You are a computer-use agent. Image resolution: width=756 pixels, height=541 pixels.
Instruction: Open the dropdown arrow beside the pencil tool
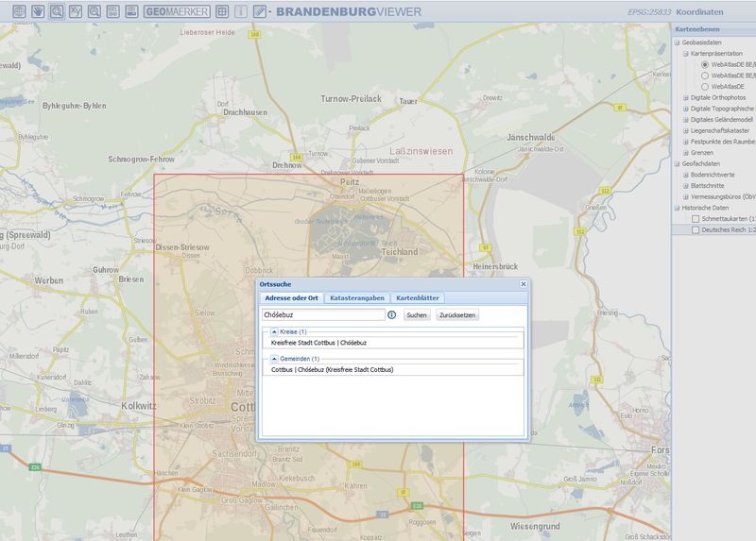click(x=270, y=11)
